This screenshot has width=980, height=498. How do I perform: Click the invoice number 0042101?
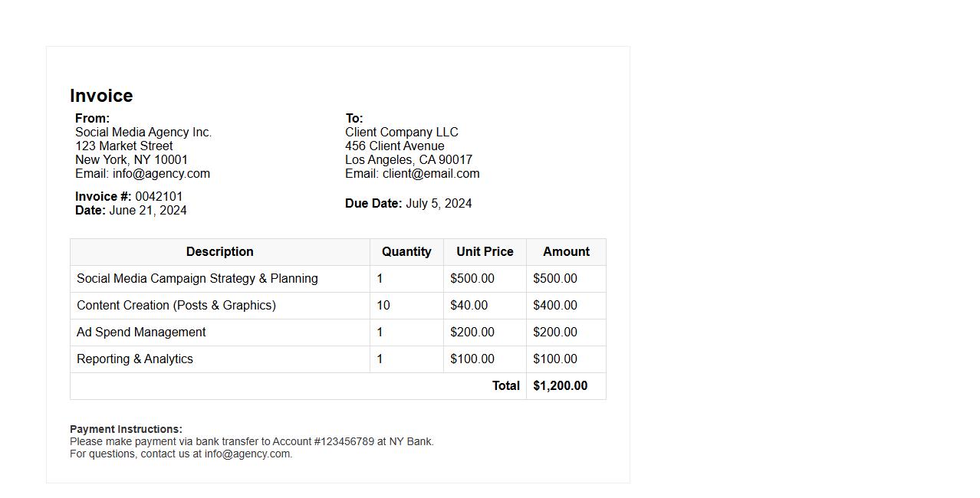(159, 197)
